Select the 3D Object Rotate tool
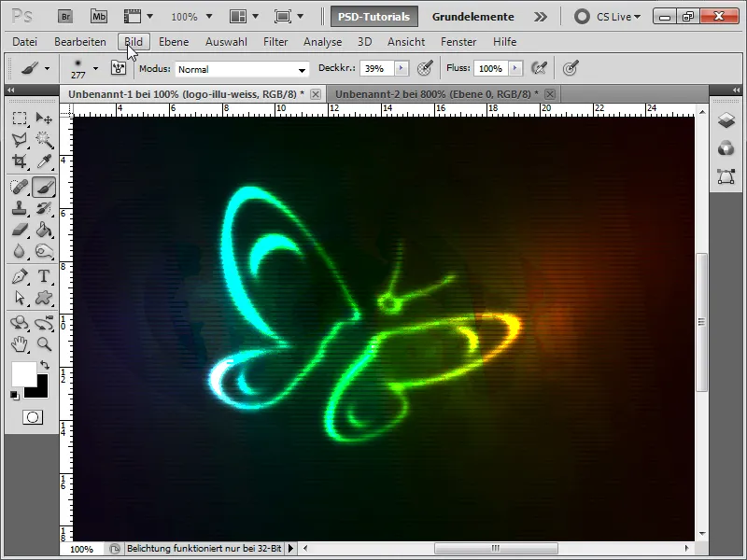This screenshot has width=747, height=560. pos(20,323)
